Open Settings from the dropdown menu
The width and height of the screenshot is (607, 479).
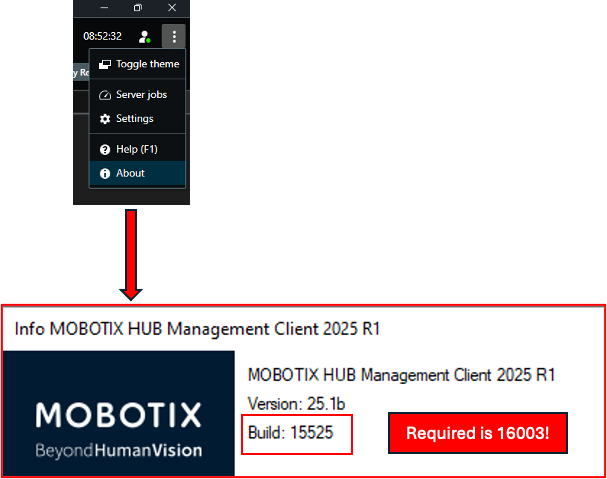pos(137,118)
